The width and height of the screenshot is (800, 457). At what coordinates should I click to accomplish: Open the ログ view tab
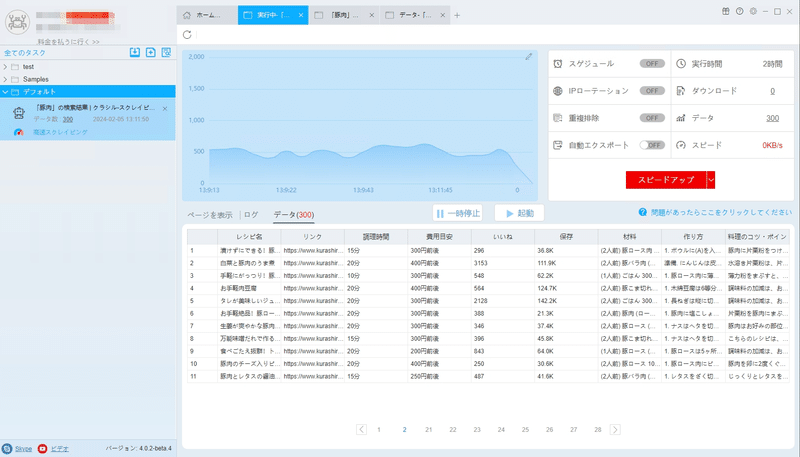pos(251,215)
